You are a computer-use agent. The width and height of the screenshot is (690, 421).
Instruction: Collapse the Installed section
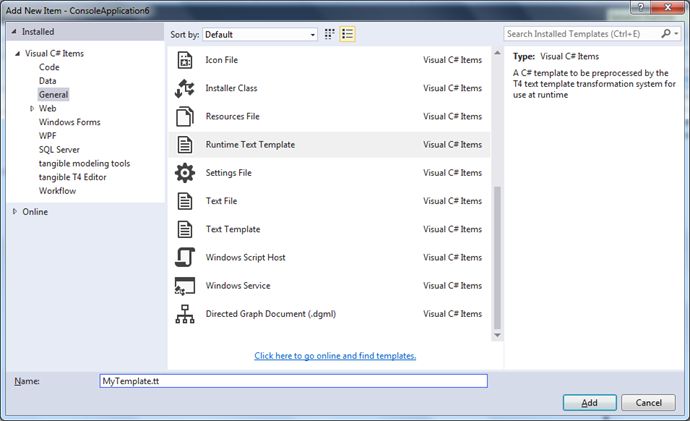click(14, 32)
